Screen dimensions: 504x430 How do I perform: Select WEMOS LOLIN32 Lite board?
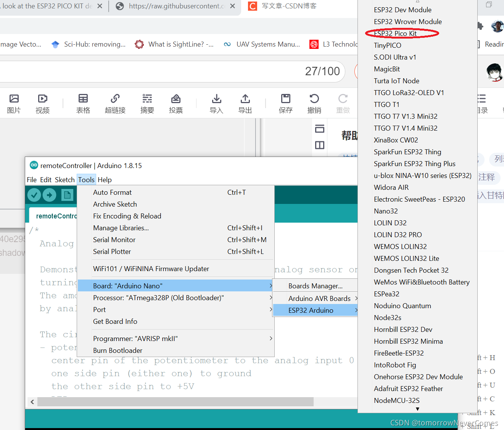tap(417, 259)
